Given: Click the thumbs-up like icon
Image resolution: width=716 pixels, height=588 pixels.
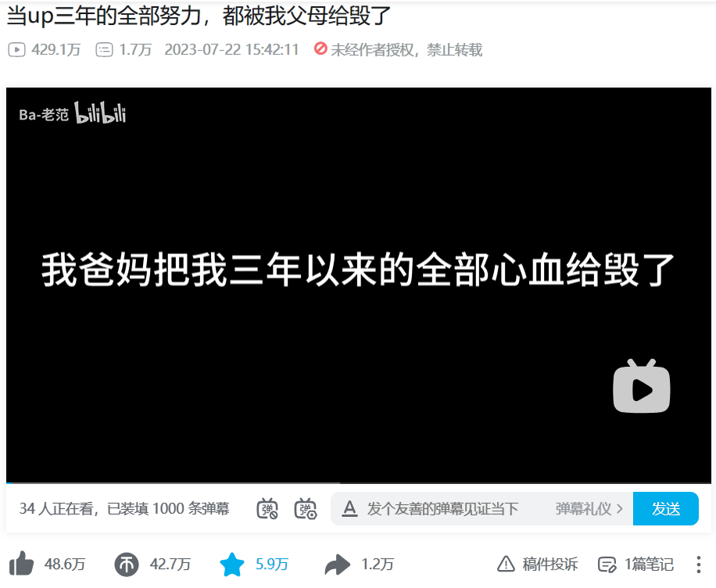Looking at the screenshot, I should (21, 564).
